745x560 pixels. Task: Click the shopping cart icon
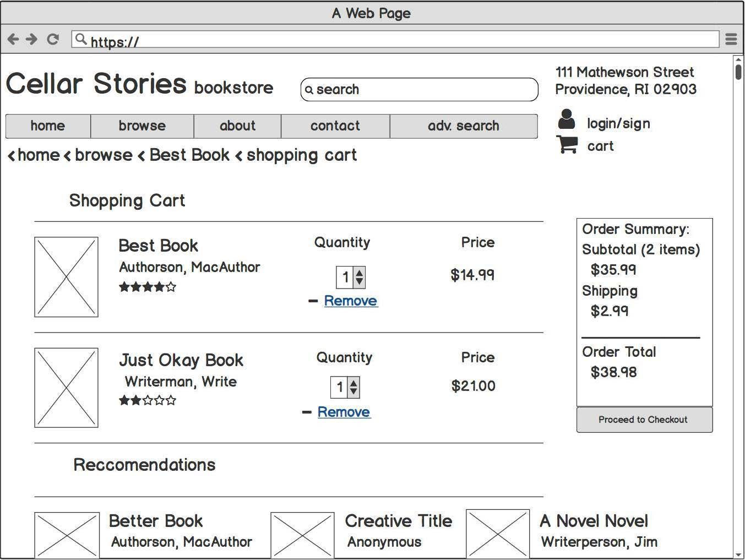567,145
